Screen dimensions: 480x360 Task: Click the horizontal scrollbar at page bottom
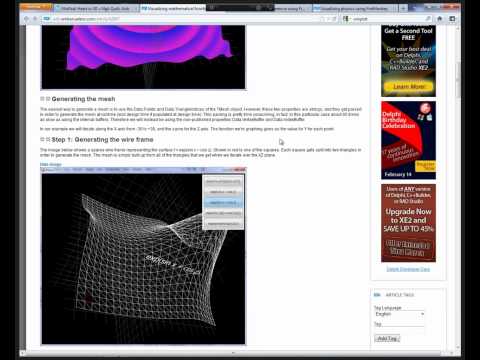tap(233, 353)
